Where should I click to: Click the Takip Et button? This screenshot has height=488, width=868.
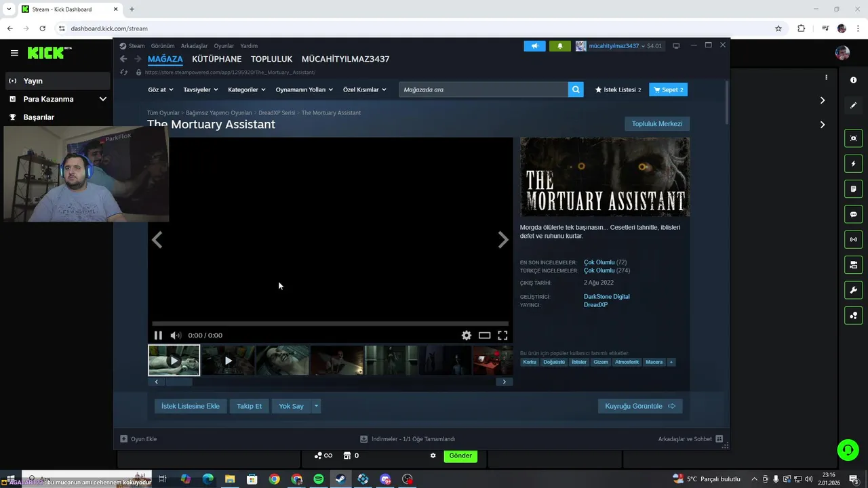click(x=249, y=406)
